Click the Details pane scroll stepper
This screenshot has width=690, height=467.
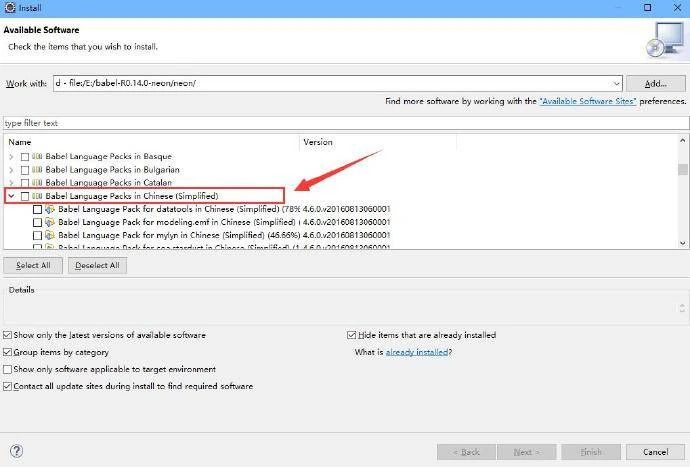click(x=682, y=308)
